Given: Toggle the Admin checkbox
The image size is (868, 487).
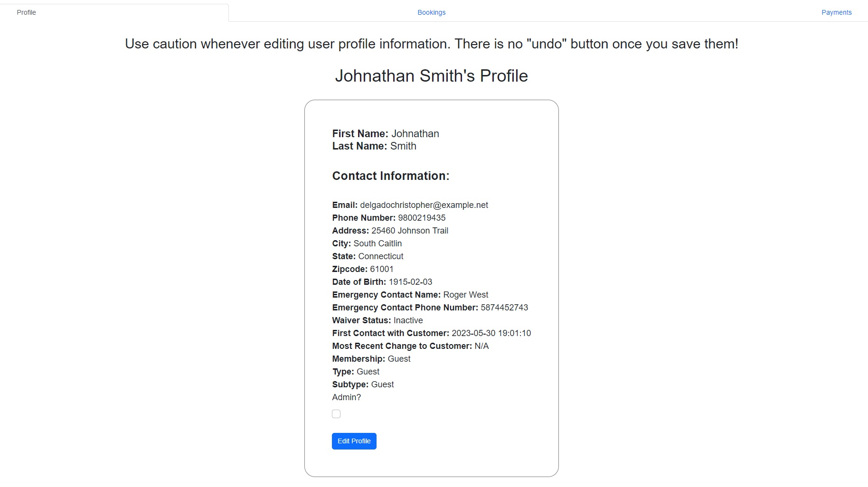Looking at the screenshot, I should (336, 414).
